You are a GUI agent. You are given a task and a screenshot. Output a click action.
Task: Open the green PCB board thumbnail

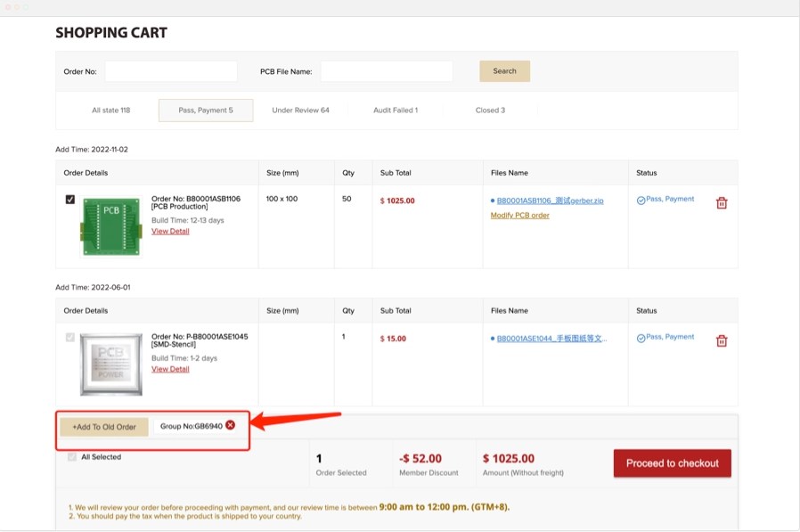click(111, 226)
